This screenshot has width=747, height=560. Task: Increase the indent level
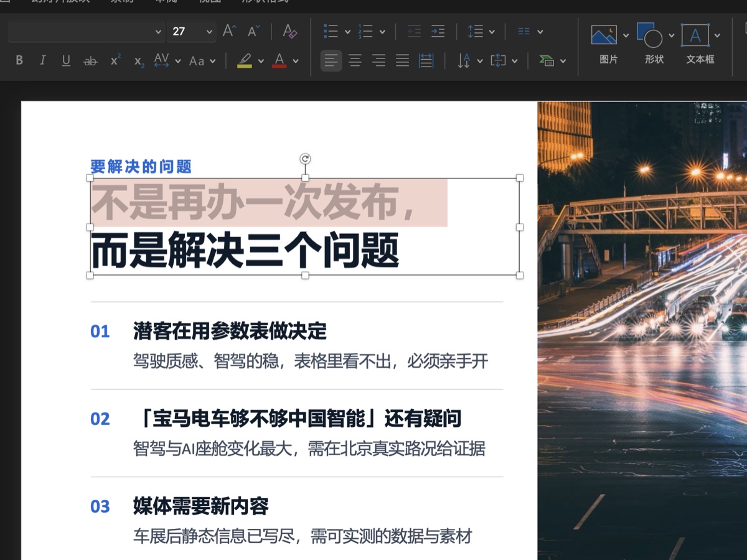click(x=438, y=31)
